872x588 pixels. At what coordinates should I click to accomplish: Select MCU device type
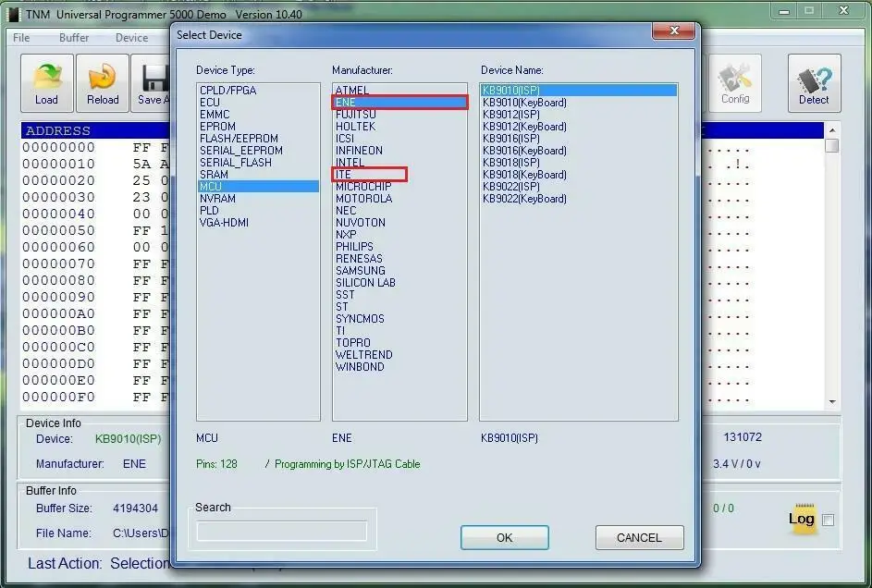(258, 187)
